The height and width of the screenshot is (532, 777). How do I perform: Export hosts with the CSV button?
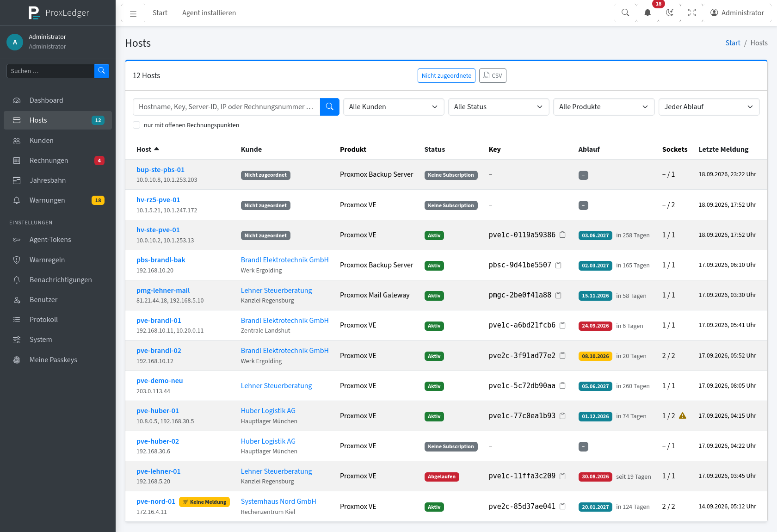493,76
